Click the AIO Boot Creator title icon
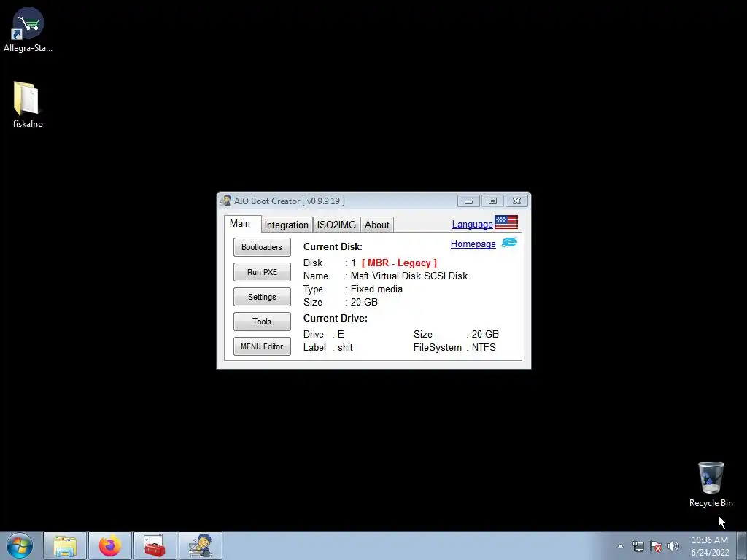Screen dimensions: 747x560 pyautogui.click(x=225, y=201)
